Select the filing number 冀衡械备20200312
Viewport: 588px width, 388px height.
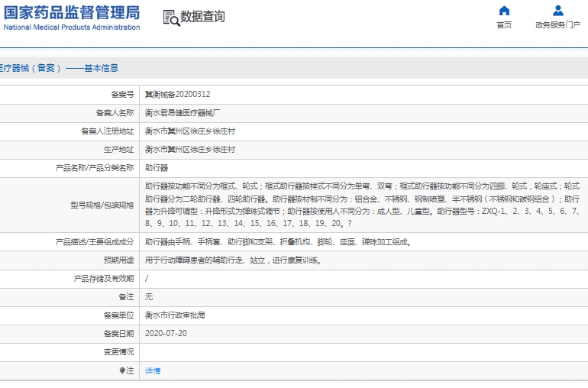177,94
